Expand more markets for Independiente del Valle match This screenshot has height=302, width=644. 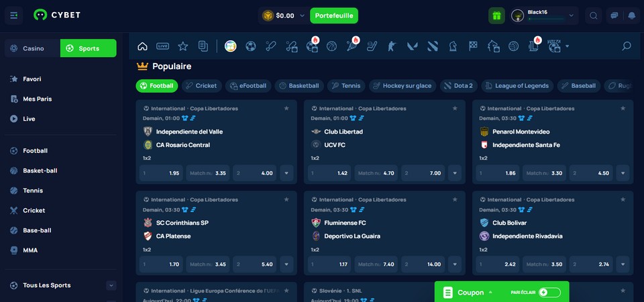[286, 173]
